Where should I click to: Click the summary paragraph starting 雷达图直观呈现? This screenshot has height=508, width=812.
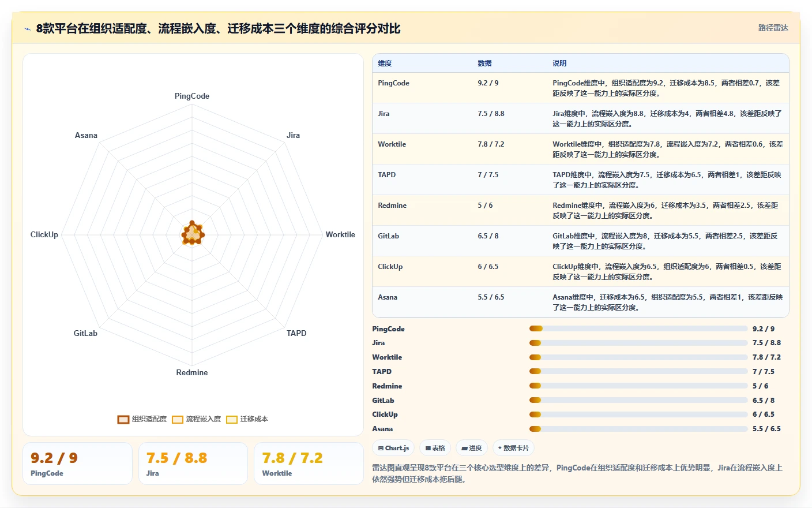[x=577, y=473]
